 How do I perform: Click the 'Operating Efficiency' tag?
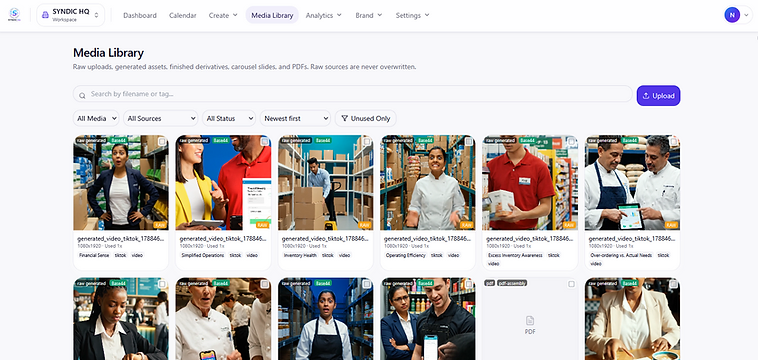pos(406,255)
